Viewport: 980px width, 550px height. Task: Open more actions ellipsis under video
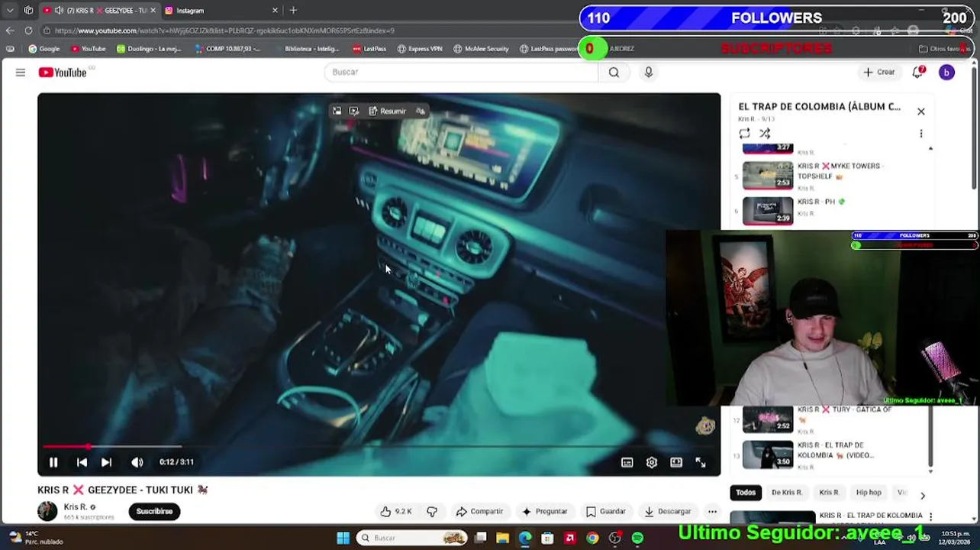pyautogui.click(x=712, y=511)
